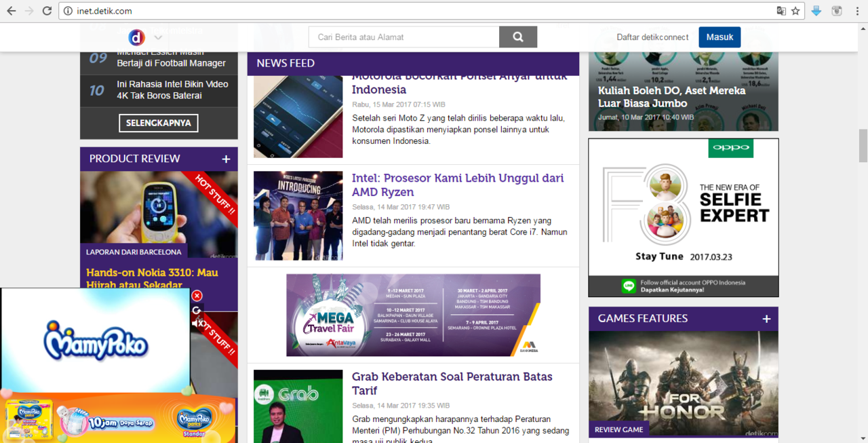Click the PRODUCT REVIEW section title

(135, 159)
